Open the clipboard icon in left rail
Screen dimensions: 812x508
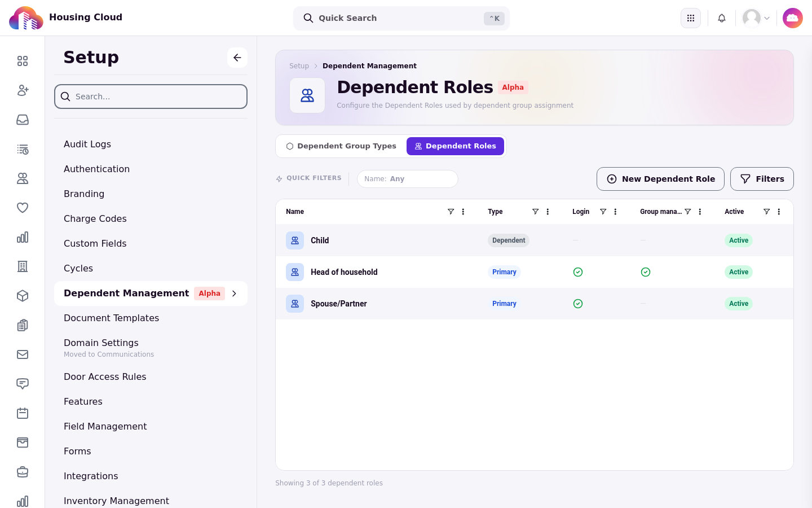click(23, 325)
